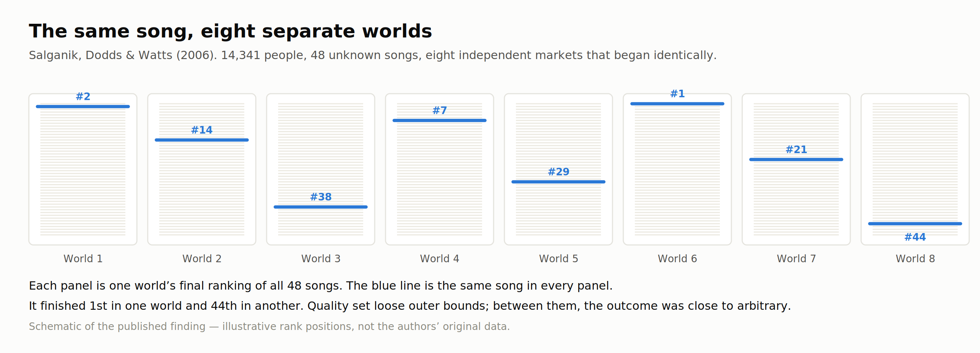Click the chart title 'The same song, eight separate worlds'

[x=231, y=31]
